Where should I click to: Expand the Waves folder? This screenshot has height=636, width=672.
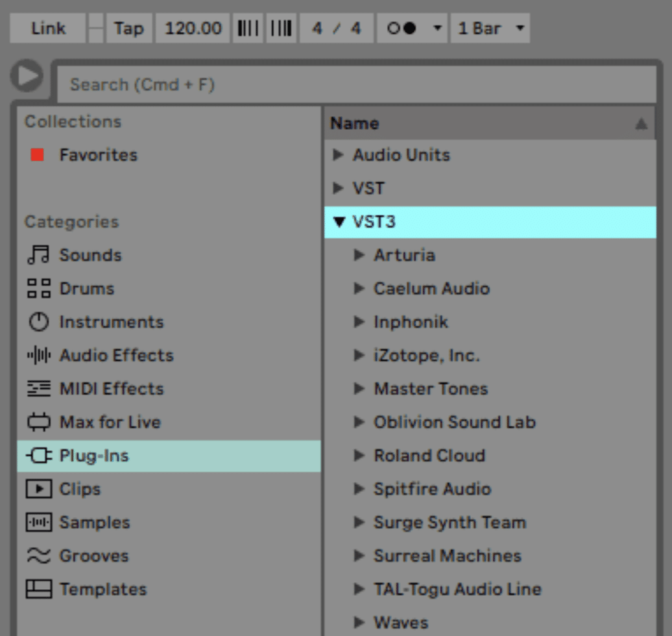[x=359, y=622]
